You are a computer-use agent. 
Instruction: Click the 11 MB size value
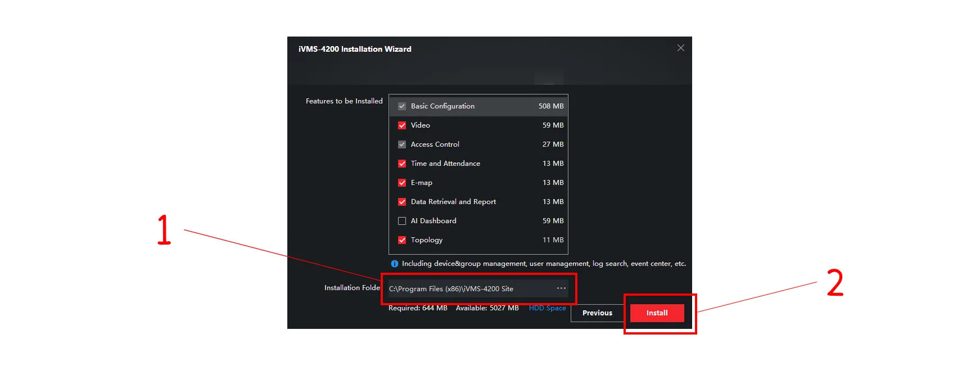pos(553,240)
